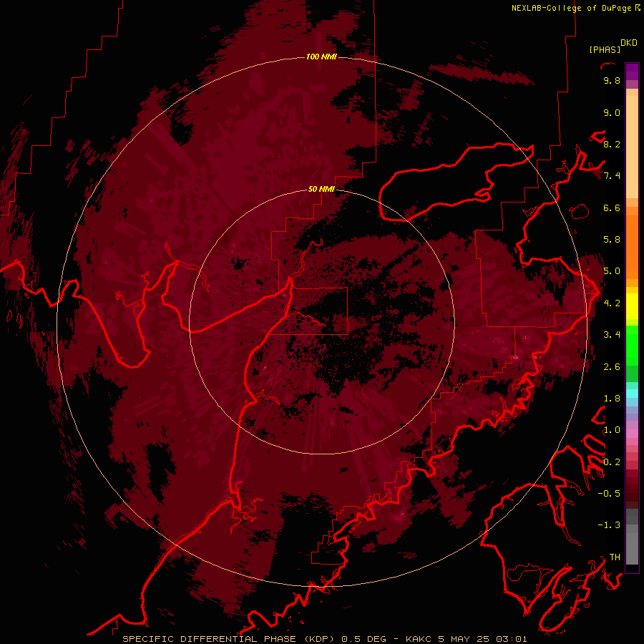Click the 0.2 value on color scale
Image resolution: width=644 pixels, height=644 pixels.
click(612, 462)
